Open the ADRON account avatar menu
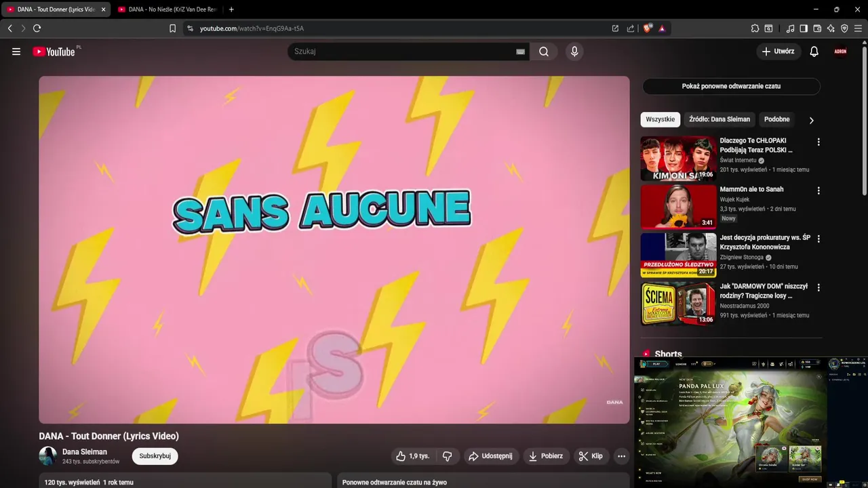Screen dimensions: 868x488 pyautogui.click(x=841, y=52)
